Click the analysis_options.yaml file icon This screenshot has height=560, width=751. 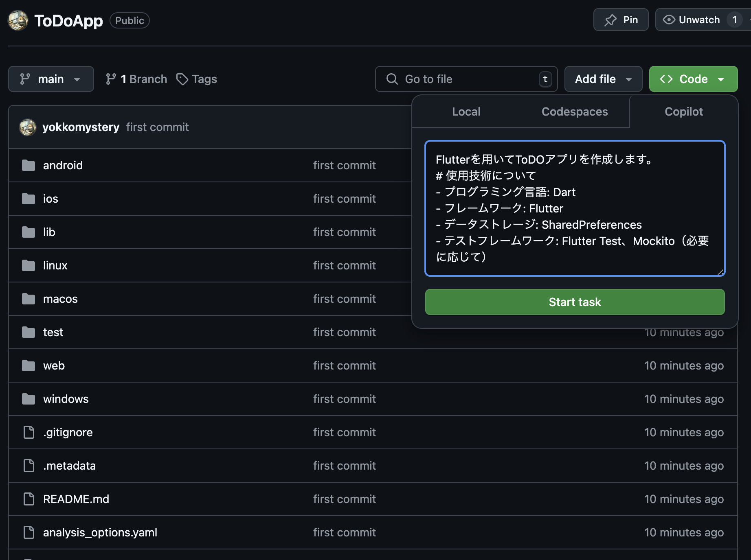tap(29, 532)
